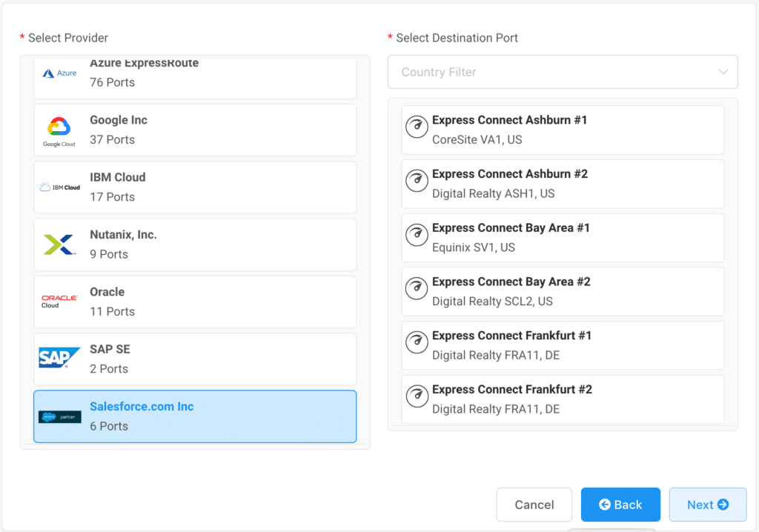Select Express Connect Frankfurt #2 port
The image size is (759, 532).
563,399
